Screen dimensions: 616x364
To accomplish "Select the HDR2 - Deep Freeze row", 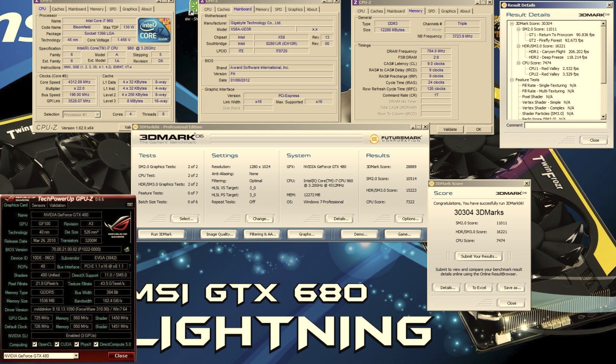I will tap(558, 57).
